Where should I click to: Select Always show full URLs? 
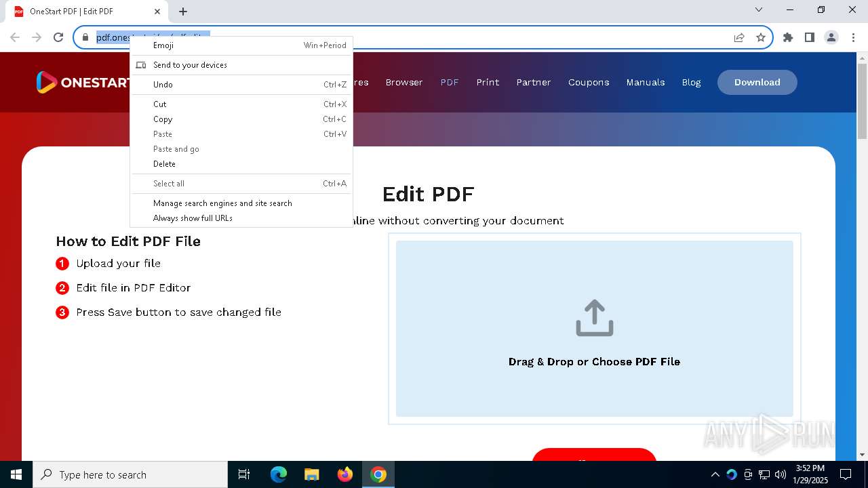click(241, 218)
